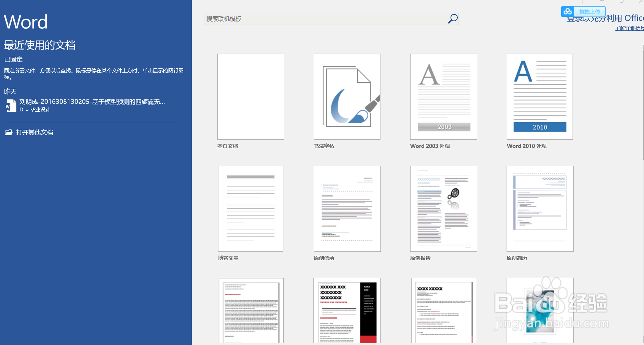Choose the 原创报告 template
This screenshot has height=345, width=644.
point(443,209)
